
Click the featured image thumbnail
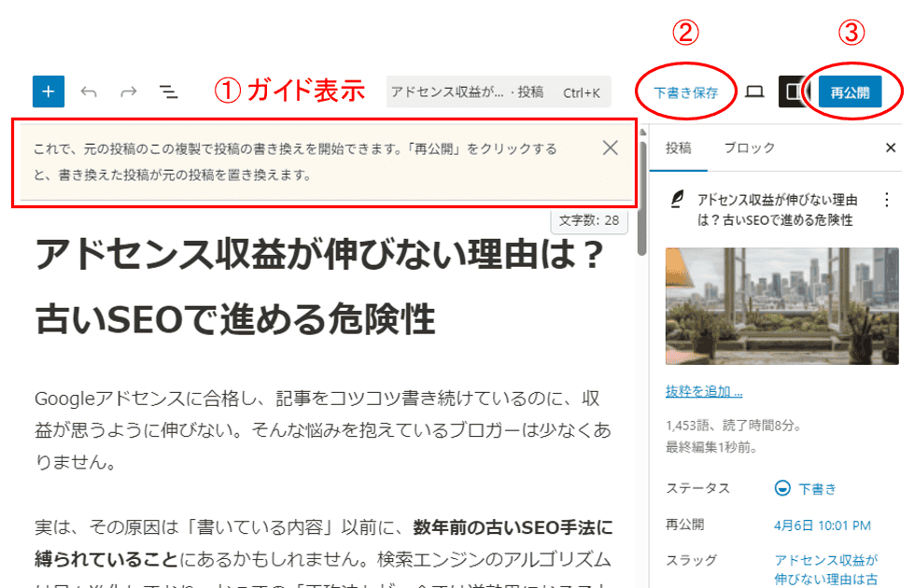pyautogui.click(x=775, y=306)
